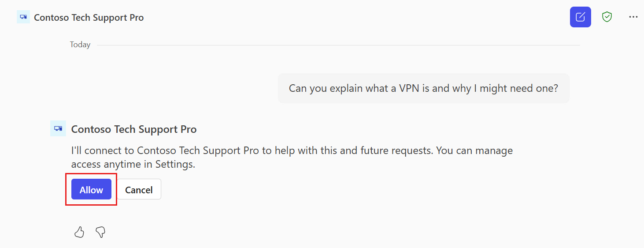Screen dimensions: 644x248
Task: Click the Today date label
Action: pyautogui.click(x=80, y=45)
